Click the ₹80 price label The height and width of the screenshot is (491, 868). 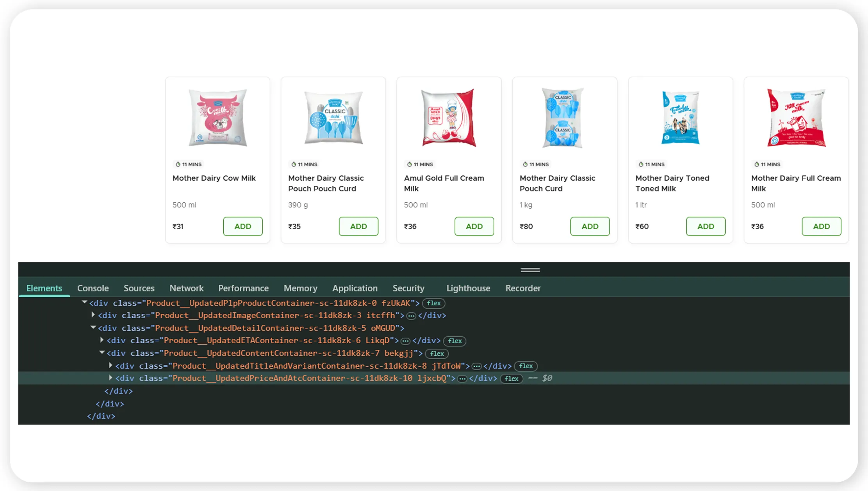[526, 227]
